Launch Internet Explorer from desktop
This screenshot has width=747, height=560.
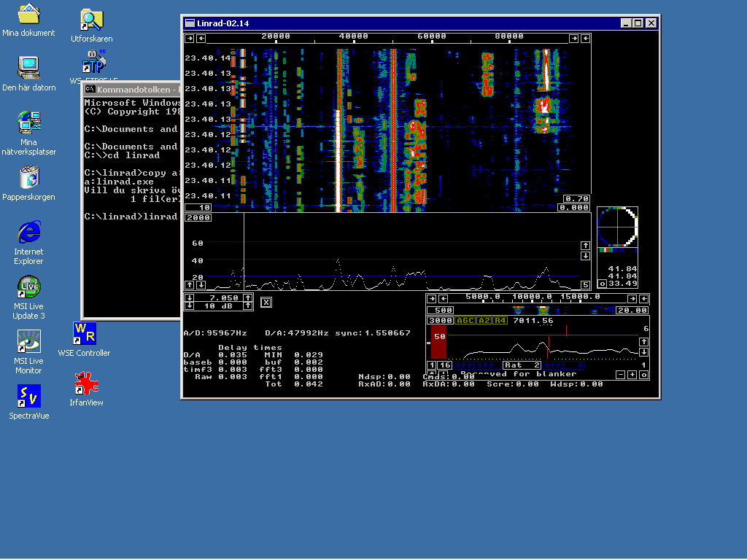point(28,243)
